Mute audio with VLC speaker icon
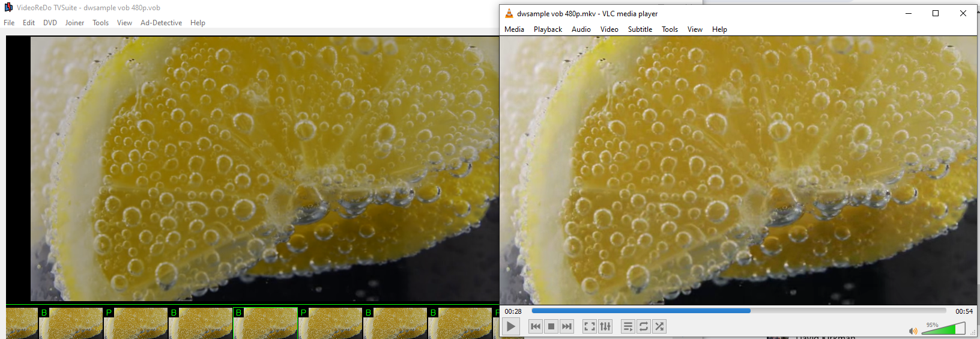 [913, 331]
